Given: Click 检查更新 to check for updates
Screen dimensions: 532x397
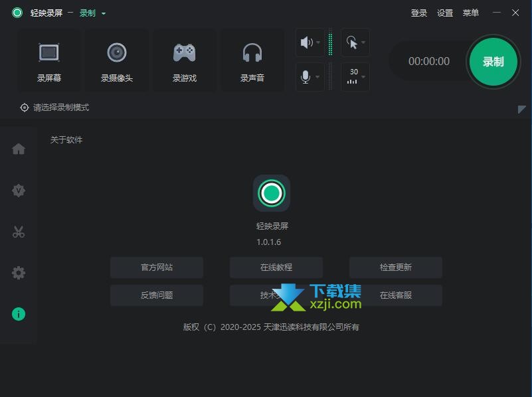Looking at the screenshot, I should click(396, 268).
